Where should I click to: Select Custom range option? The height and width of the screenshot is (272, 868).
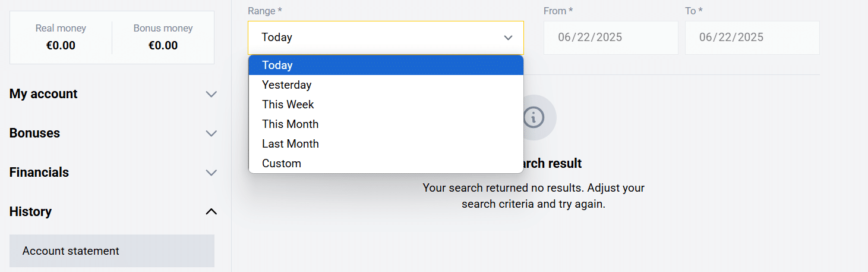(281, 164)
